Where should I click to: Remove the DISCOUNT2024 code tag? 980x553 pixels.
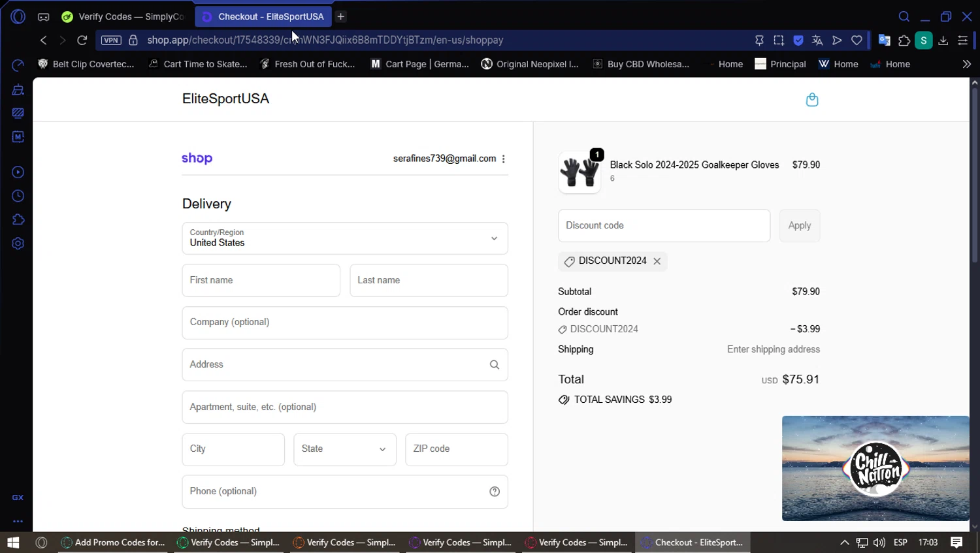pyautogui.click(x=657, y=261)
